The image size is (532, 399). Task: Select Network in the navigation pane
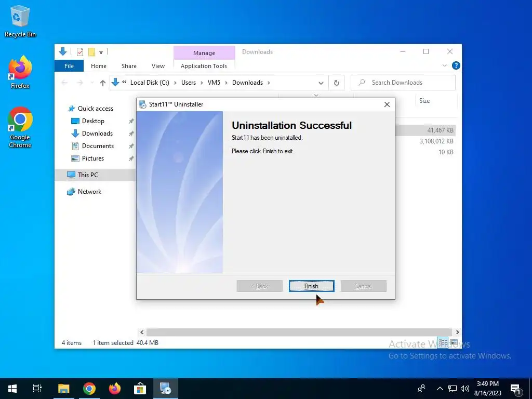coord(89,191)
